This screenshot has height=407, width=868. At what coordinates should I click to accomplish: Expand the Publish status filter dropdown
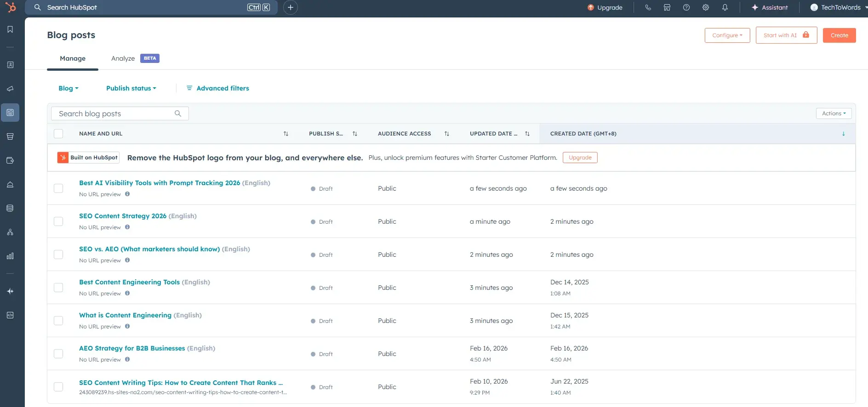point(131,88)
